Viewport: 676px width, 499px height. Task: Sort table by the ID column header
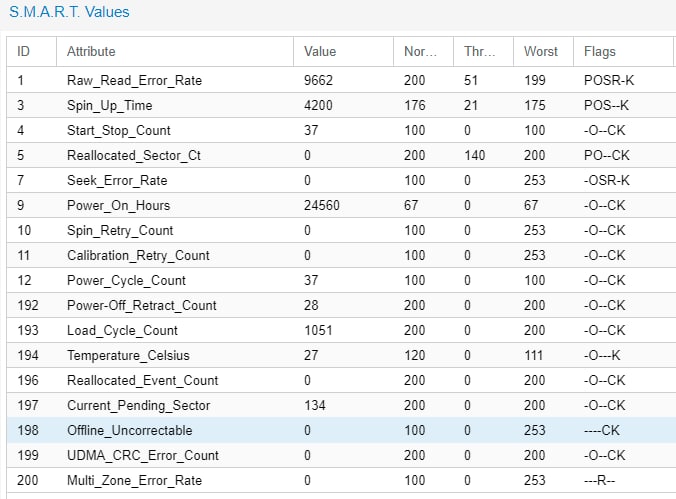tap(31, 51)
